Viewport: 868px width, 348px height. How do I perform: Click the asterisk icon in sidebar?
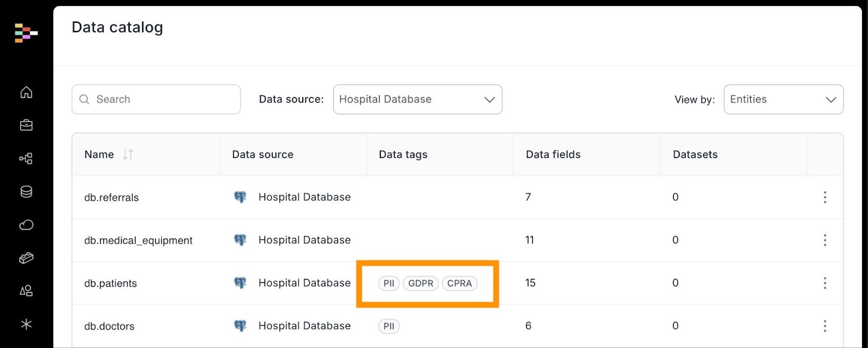pyautogui.click(x=26, y=324)
